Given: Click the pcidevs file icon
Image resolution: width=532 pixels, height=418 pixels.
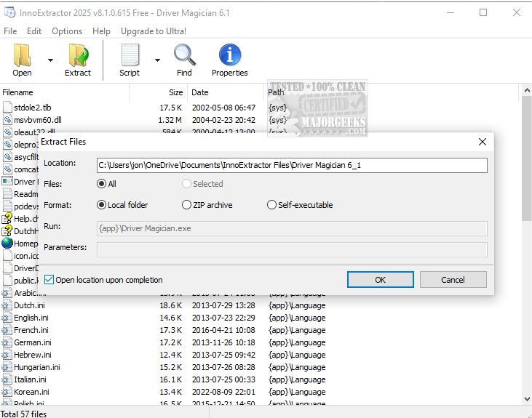Looking at the screenshot, I should 7,206.
